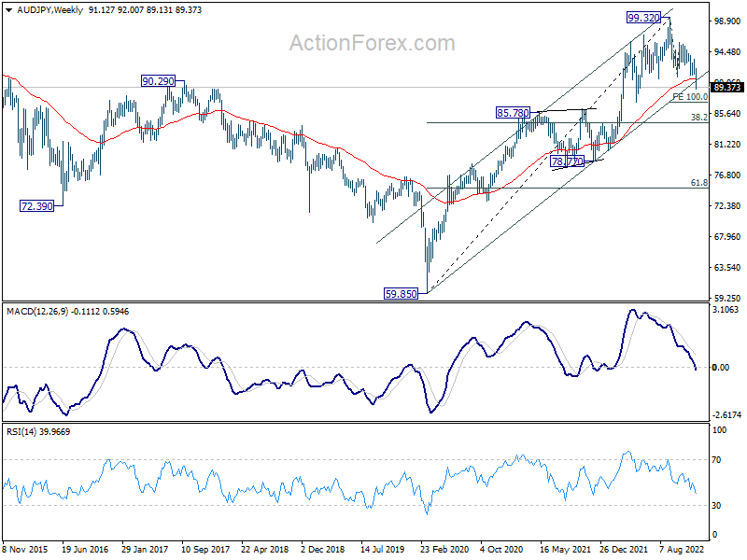Select the 59.850 bottom price label

coord(402,294)
